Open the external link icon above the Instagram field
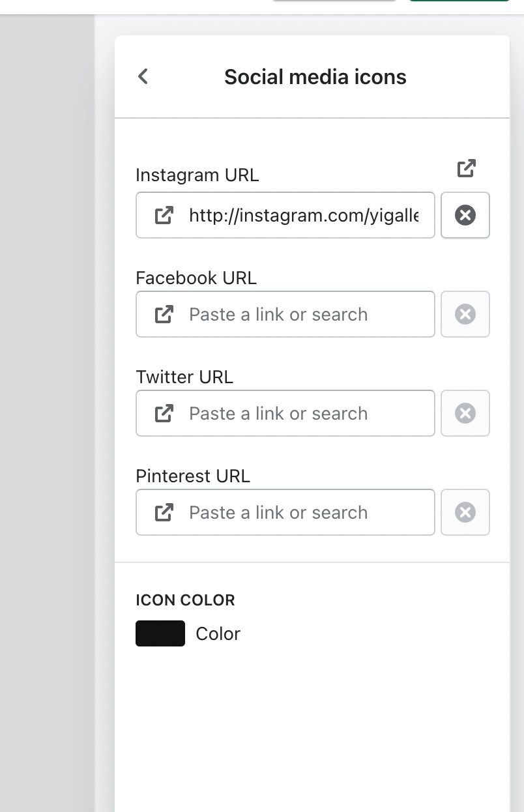The image size is (524, 812). click(466, 168)
